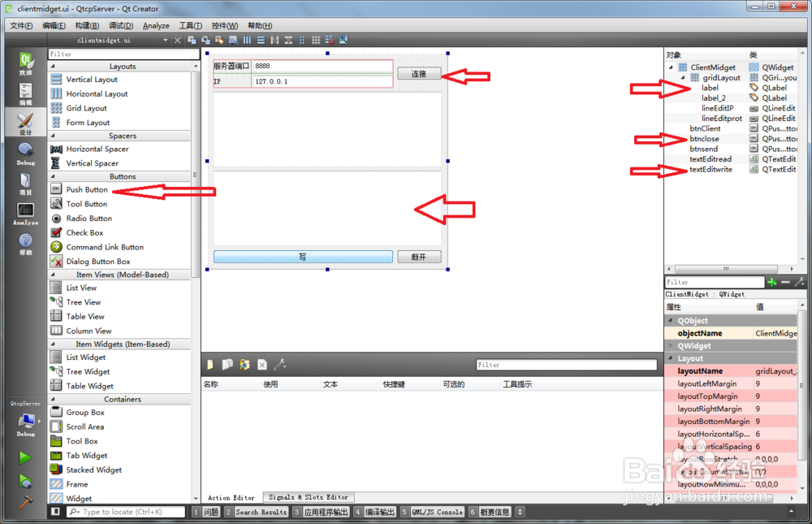
Task: Click Break Layout toolbar icon
Action: pos(330,41)
